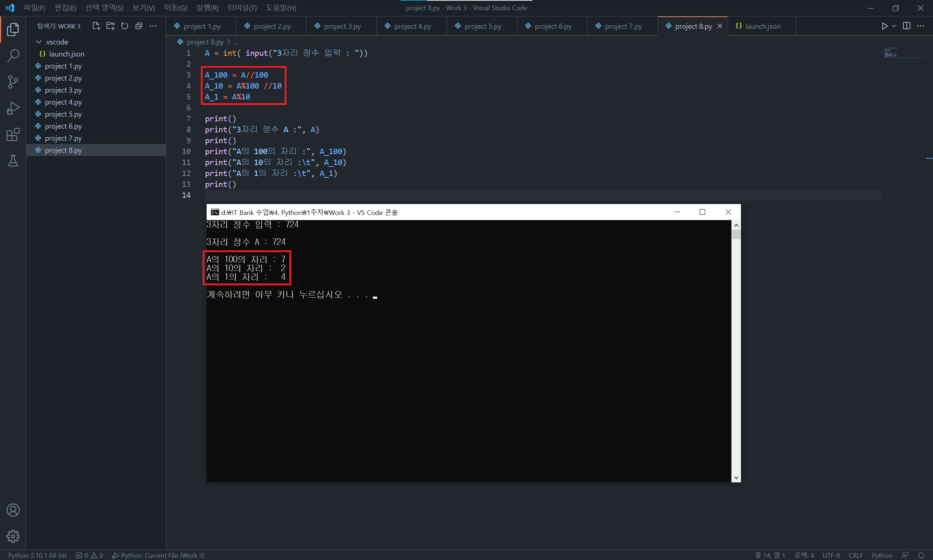The image size is (933, 560).
Task: Click the console window scrollbar down arrow
Action: coord(736,478)
